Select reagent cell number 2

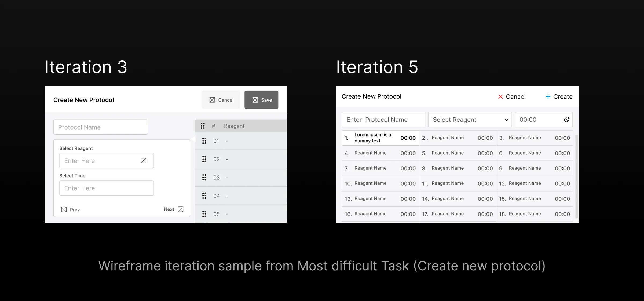458,138
